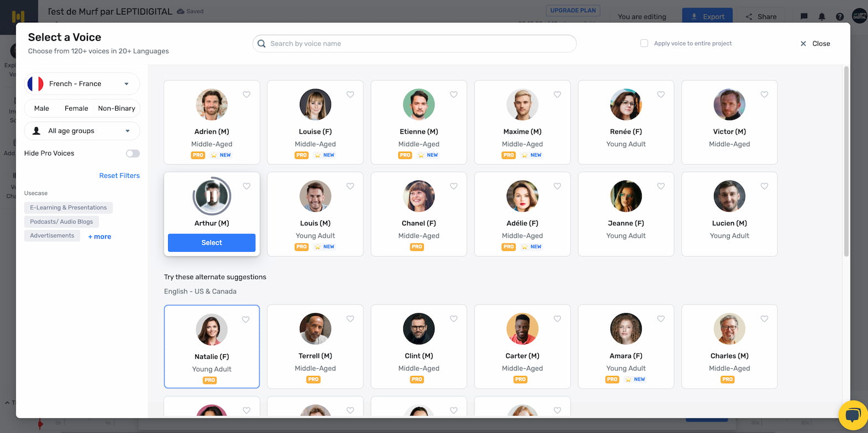The image size is (868, 433).
Task: Open the help question mark icon
Action: coord(839,17)
